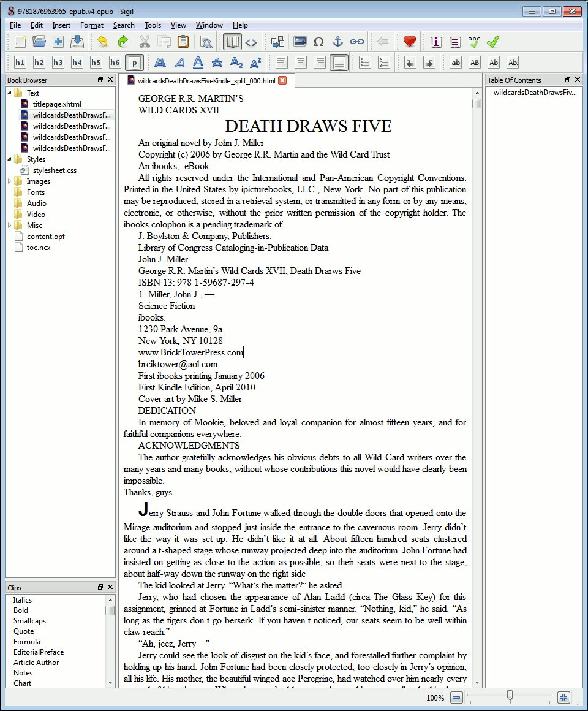Toggle underline text formatting
The height and width of the screenshot is (711, 588).
(x=198, y=63)
